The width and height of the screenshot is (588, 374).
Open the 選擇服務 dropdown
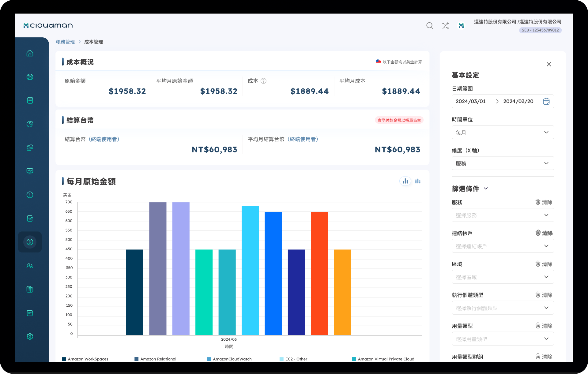point(503,215)
